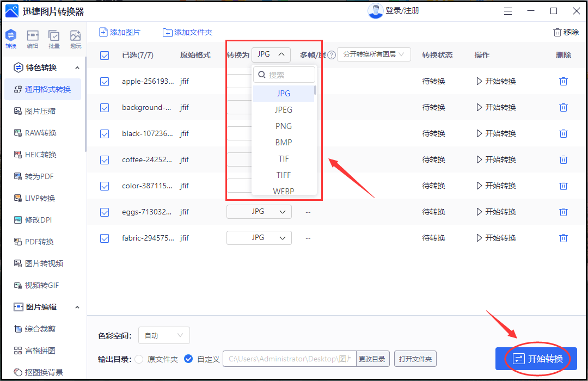Viewport: 588px width, 381px height.
Task: Select the 自定义 output radio button
Action: pyautogui.click(x=188, y=359)
